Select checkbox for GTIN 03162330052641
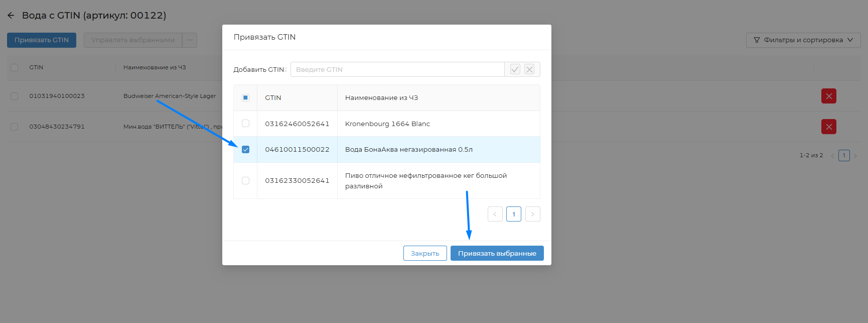This screenshot has width=868, height=323. pos(245,180)
